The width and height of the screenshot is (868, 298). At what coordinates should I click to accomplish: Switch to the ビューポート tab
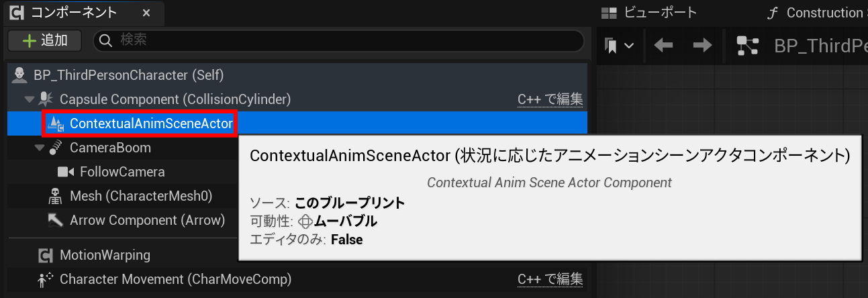[648, 13]
